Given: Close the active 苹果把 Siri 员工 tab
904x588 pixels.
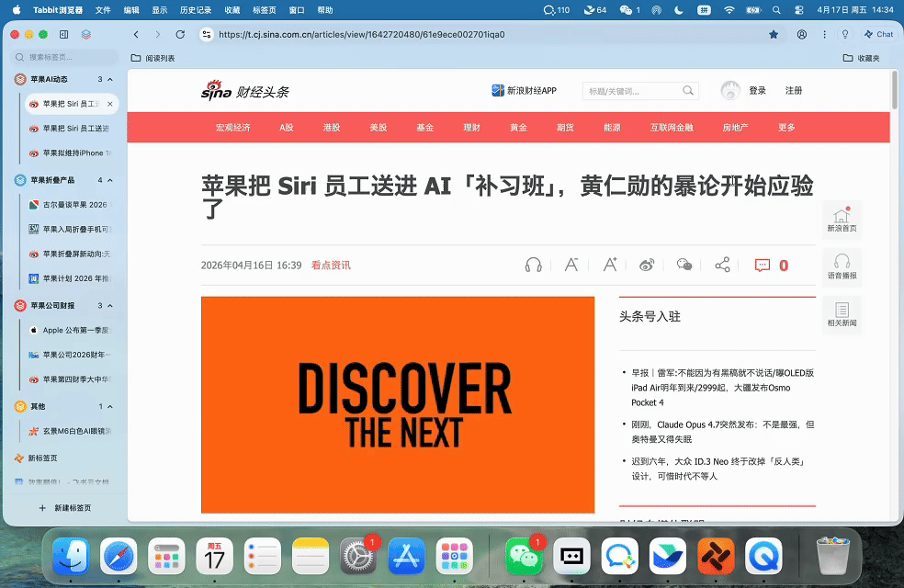Looking at the screenshot, I should (x=109, y=104).
